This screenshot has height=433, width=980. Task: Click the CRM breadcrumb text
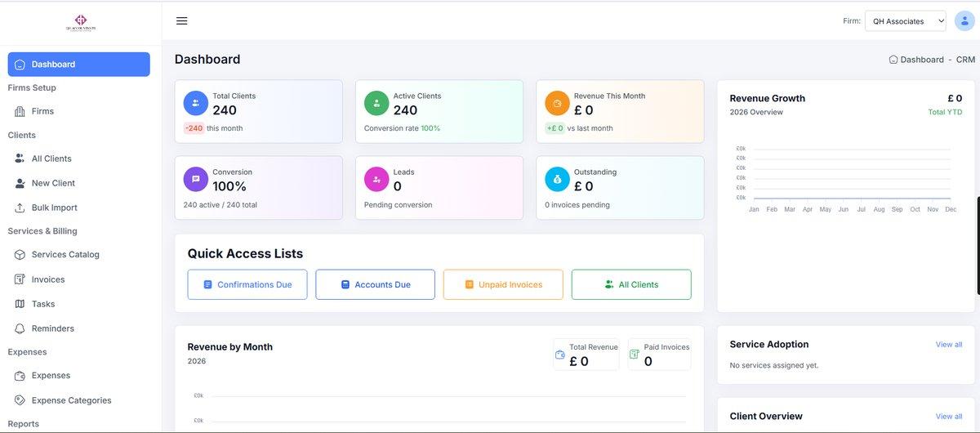click(965, 60)
